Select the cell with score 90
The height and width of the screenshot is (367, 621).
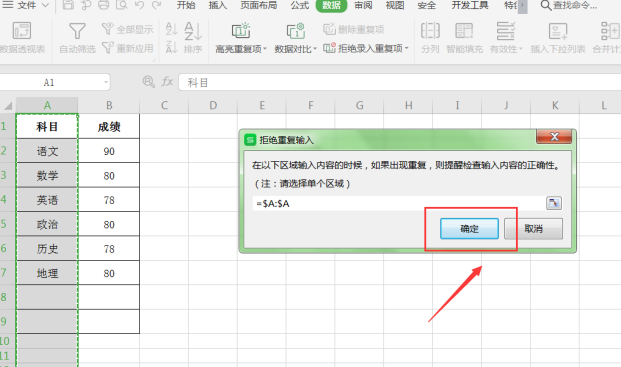point(109,151)
